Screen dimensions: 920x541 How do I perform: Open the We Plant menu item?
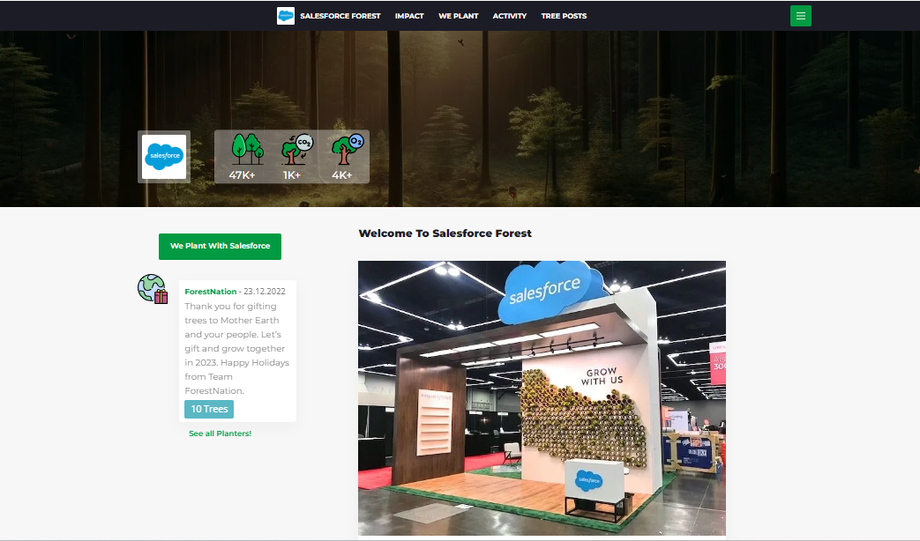point(458,16)
